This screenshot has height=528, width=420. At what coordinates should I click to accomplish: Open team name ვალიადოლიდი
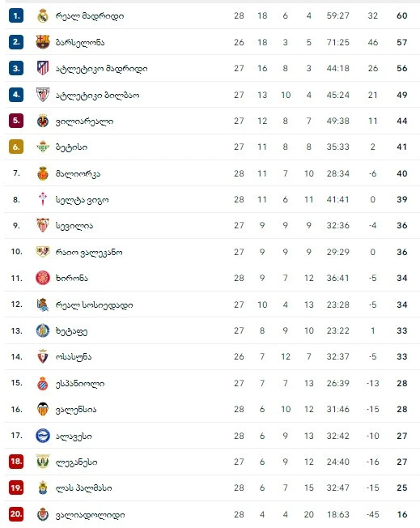point(90,515)
